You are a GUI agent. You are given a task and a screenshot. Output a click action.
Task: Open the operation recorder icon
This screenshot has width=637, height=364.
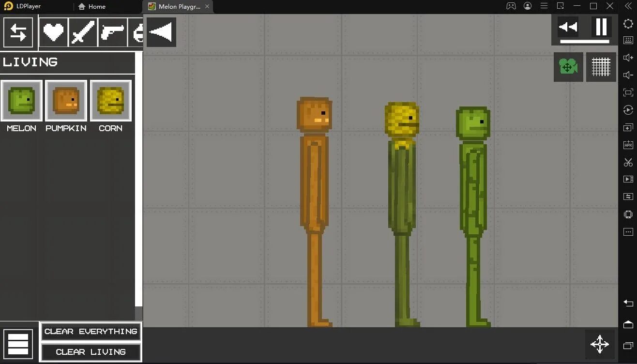628,110
